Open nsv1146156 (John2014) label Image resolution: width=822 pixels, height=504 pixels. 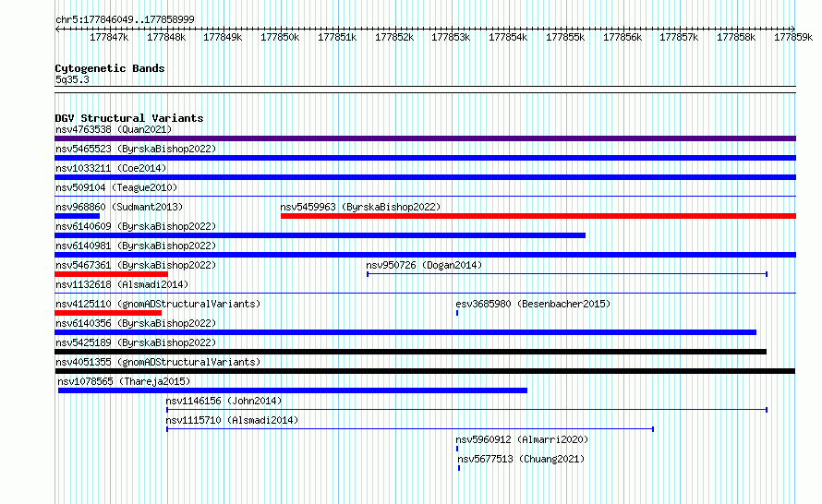pyautogui.click(x=224, y=401)
